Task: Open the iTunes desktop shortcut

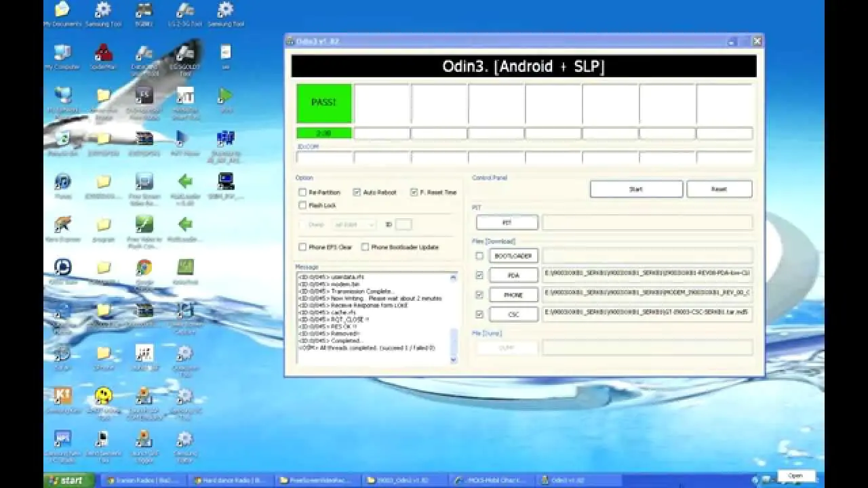Action: coord(62,182)
